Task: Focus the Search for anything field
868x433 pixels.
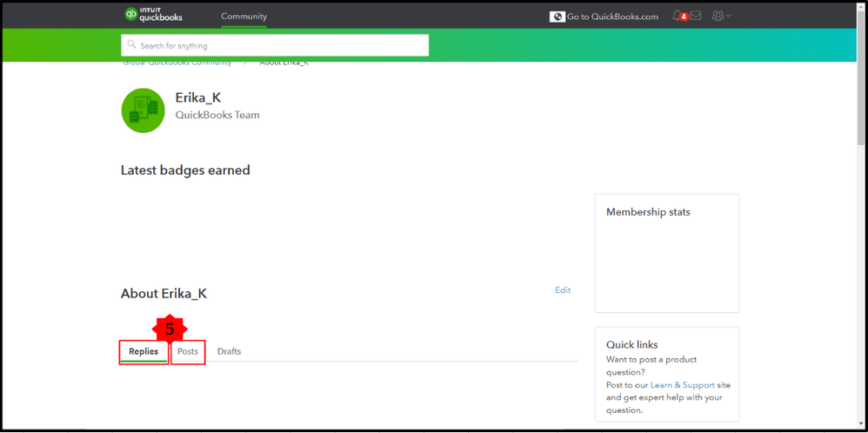Action: pos(275,45)
